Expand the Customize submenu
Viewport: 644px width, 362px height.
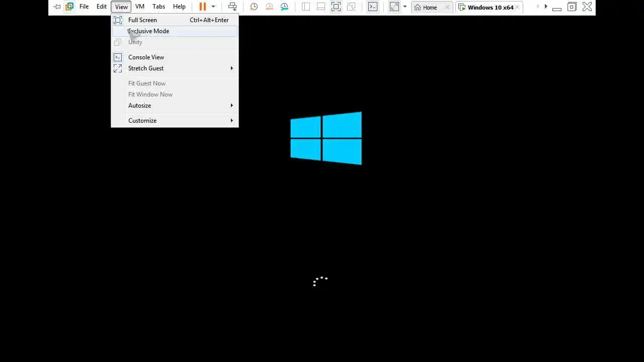(175, 121)
